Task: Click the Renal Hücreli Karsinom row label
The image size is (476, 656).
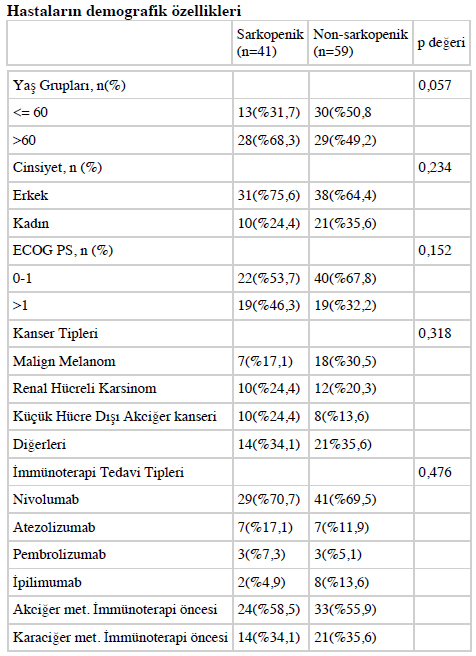Action: pos(84,388)
